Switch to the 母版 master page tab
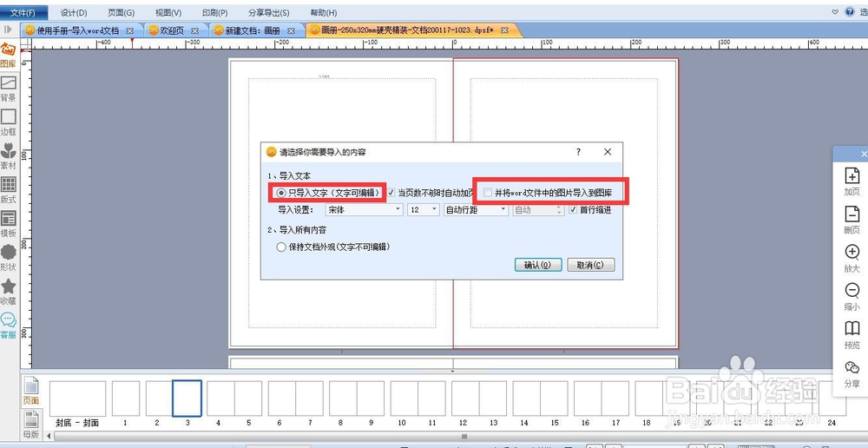Viewport: 868px width, 448px height. point(31,425)
